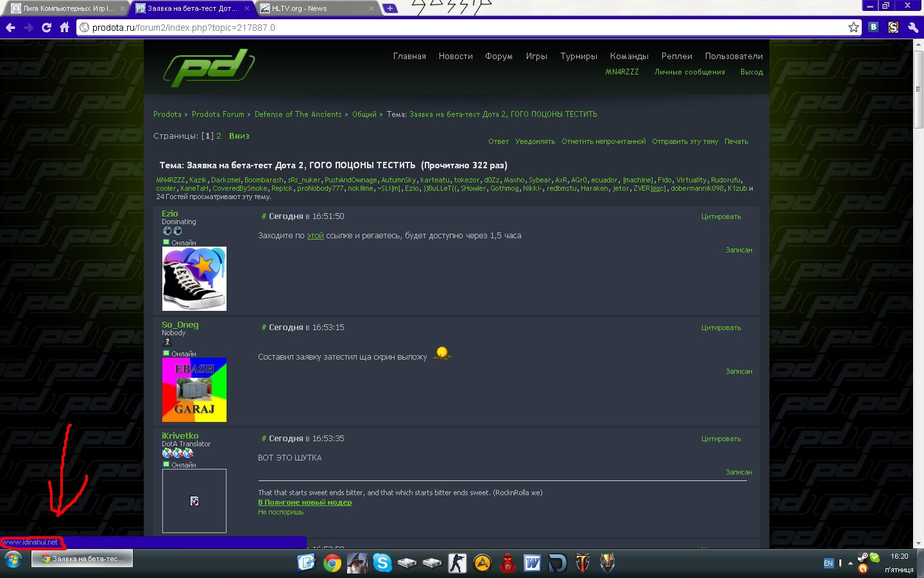Open Skype from the taskbar
The width and height of the screenshot is (924, 578).
tap(382, 563)
